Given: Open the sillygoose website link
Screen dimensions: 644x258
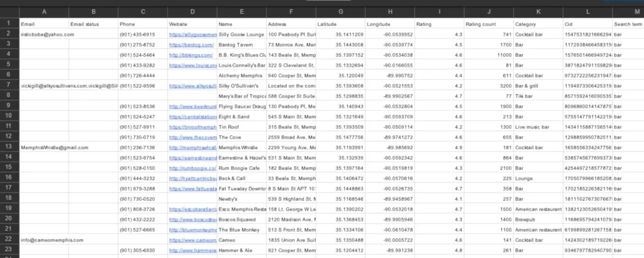Looking at the screenshot, I should pyautogui.click(x=192, y=35).
